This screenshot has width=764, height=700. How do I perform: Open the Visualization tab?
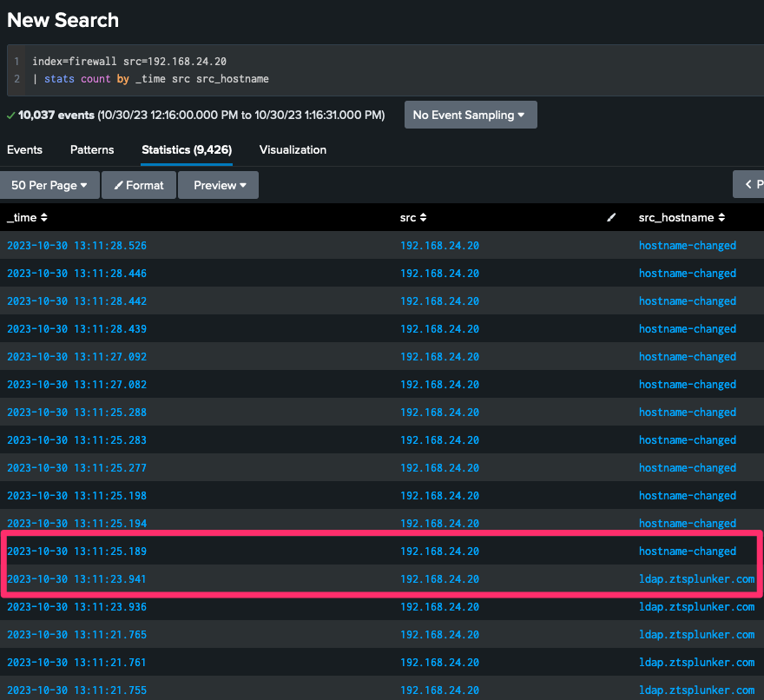(x=293, y=149)
